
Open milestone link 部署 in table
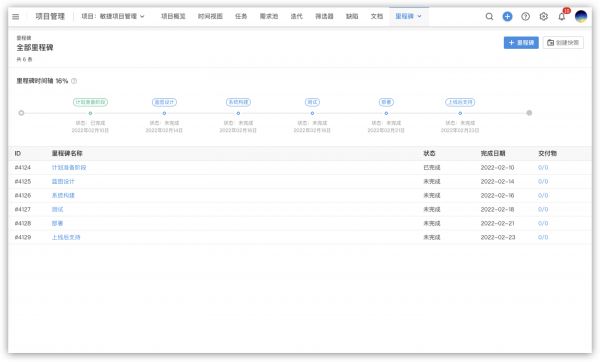(57, 223)
